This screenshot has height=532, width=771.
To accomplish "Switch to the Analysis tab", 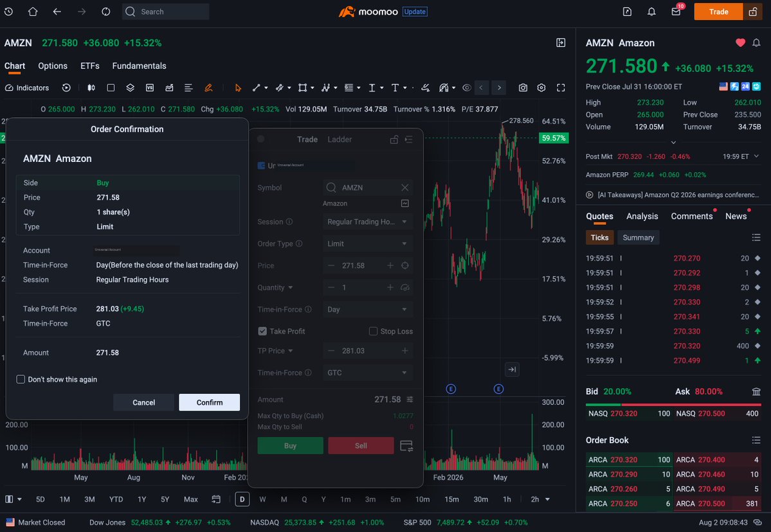I will pos(642,216).
